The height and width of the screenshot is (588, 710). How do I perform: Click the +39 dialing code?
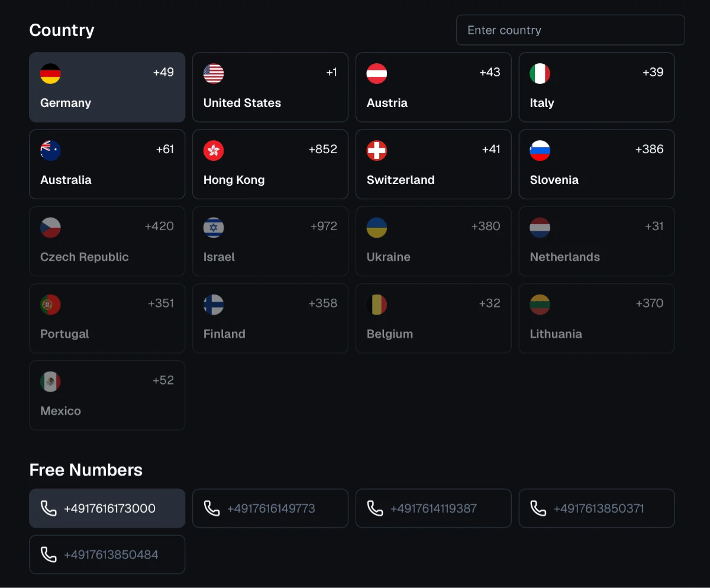pyautogui.click(x=653, y=72)
